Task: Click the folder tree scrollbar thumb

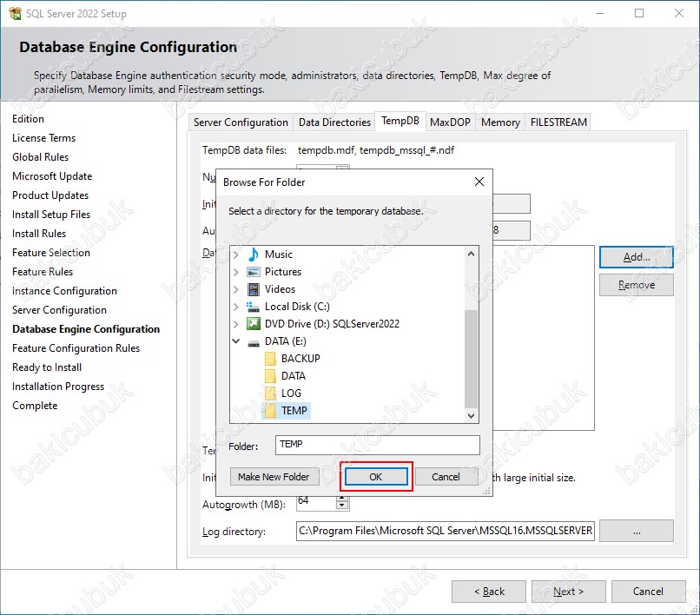Action: [x=471, y=358]
